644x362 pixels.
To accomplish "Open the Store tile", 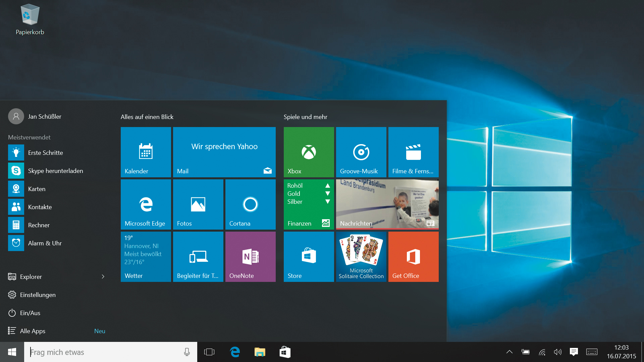I will tap(309, 257).
